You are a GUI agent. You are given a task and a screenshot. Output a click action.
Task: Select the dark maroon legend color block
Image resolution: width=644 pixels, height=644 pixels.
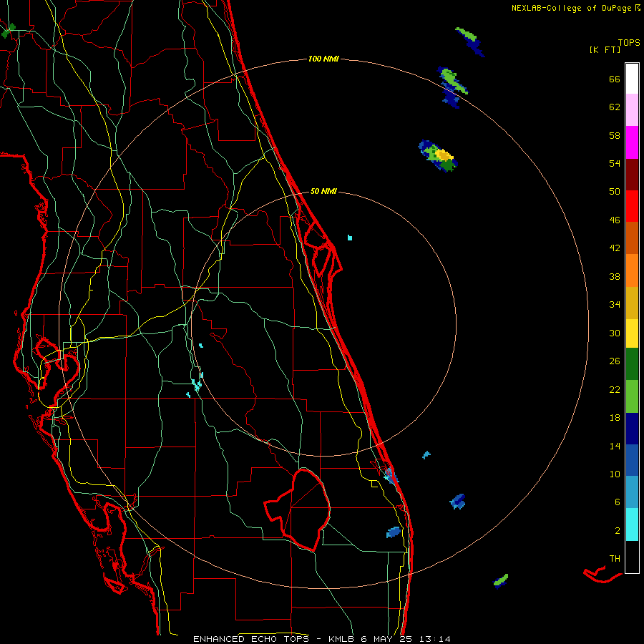[x=632, y=175]
